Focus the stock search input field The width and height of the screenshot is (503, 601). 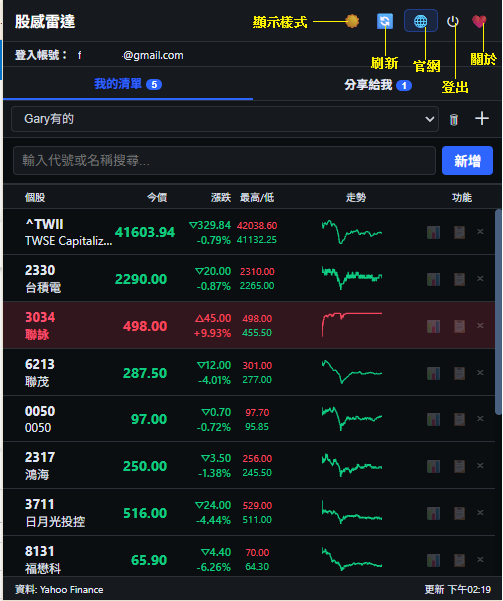point(224,160)
